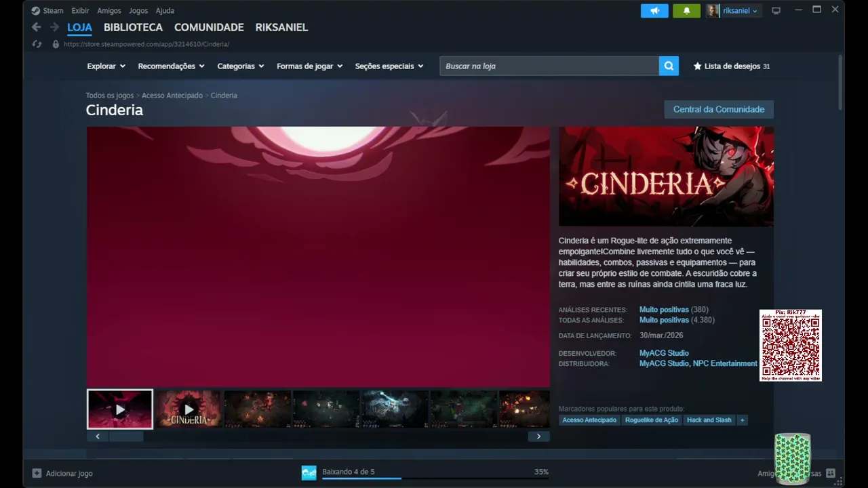Image resolution: width=868 pixels, height=488 pixels.
Task: Open the Amigos menu
Action: [x=109, y=11]
